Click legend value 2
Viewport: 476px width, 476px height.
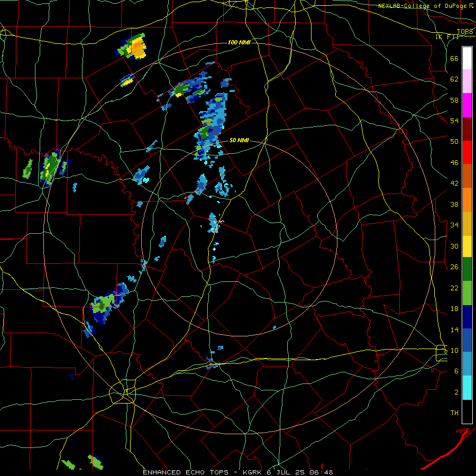click(x=456, y=392)
